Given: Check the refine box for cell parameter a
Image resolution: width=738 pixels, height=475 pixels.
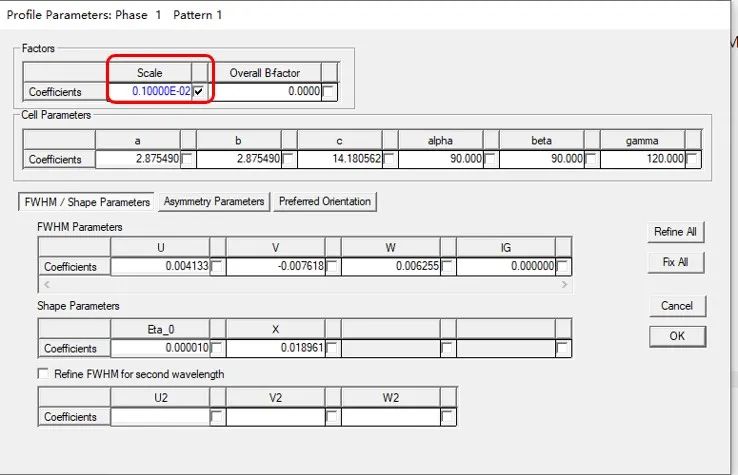Looking at the screenshot, I should (187, 159).
